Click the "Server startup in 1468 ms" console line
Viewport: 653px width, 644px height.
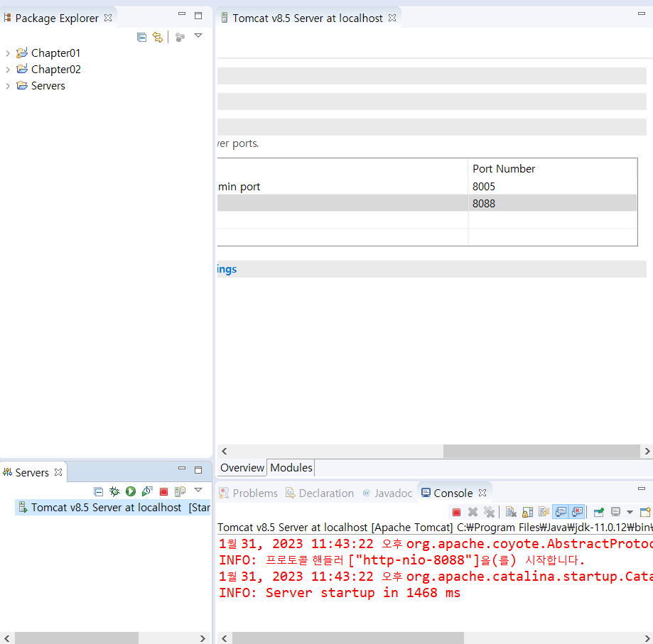click(x=362, y=593)
